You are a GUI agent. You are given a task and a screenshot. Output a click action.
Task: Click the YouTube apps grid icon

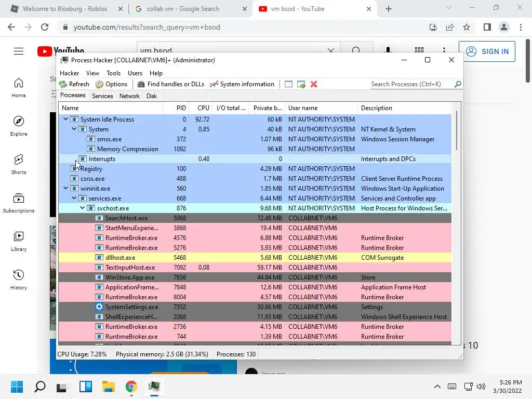[419, 50]
